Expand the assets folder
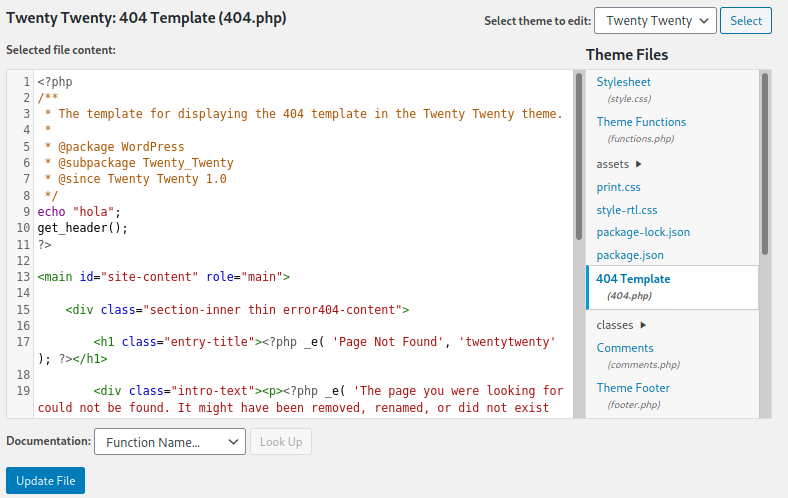Image resolution: width=788 pixels, height=498 pixels. pyautogui.click(x=639, y=164)
